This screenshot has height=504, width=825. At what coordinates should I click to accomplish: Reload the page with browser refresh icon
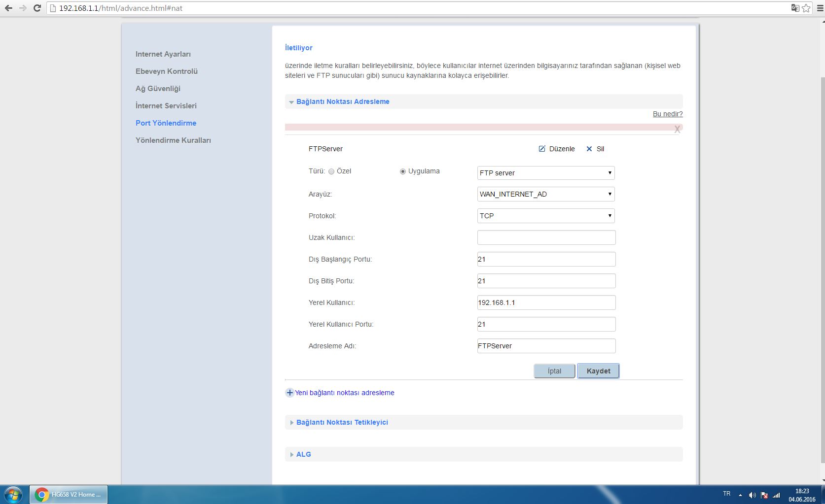point(37,8)
